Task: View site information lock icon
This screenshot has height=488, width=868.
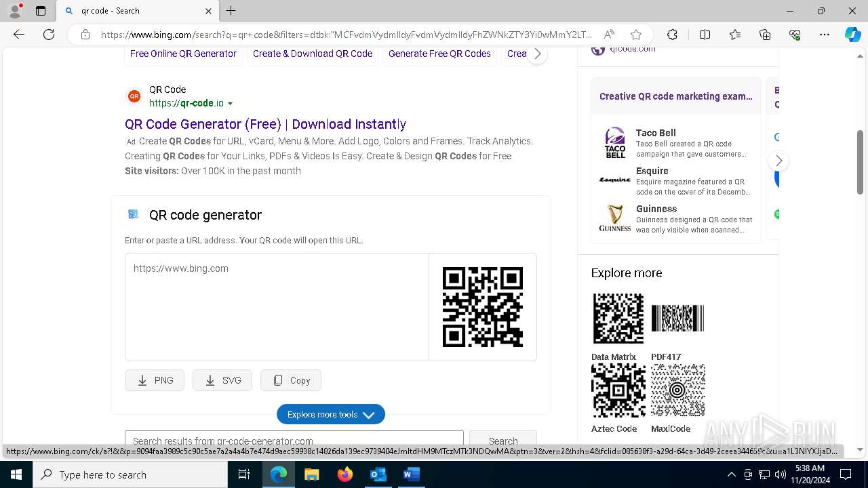Action: click(85, 35)
